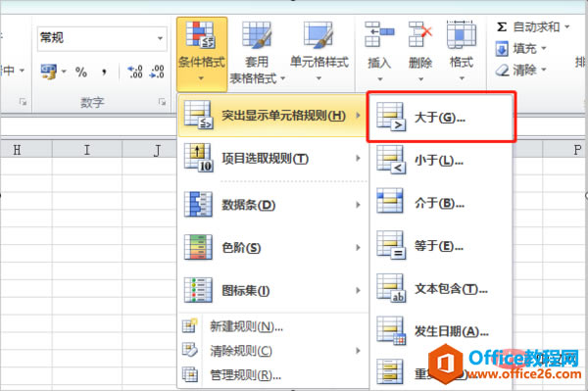This screenshot has width=588, height=391.
Task: Open 突出显示单元格规则(H) submenu
Action: (x=272, y=115)
